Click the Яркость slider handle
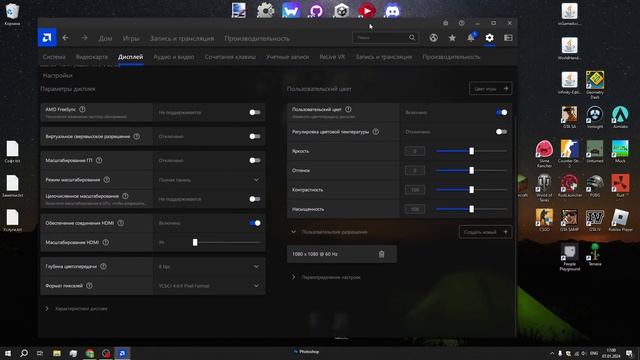This screenshot has width=640, height=360. (x=471, y=151)
